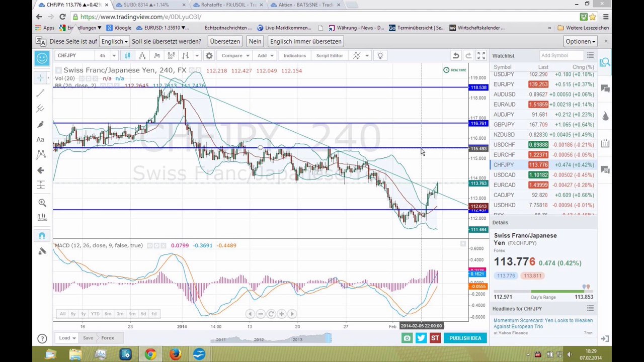644x362 pixels.
Task: Click the PUBLISH IDEA button
Action: (465, 338)
